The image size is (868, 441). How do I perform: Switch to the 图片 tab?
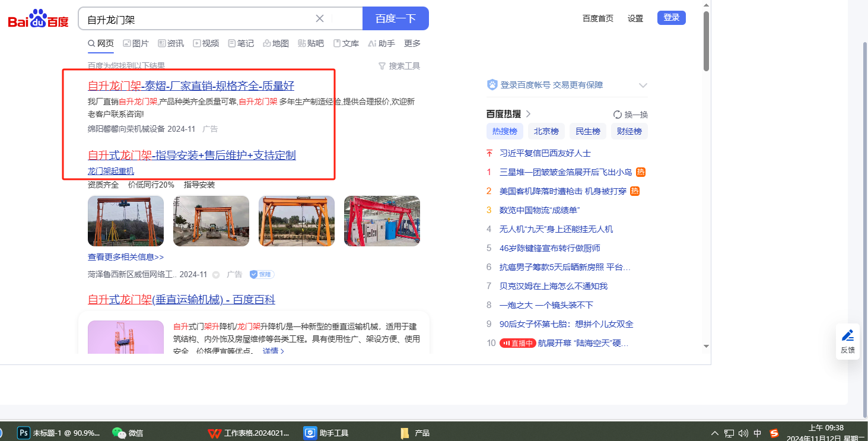coord(136,43)
